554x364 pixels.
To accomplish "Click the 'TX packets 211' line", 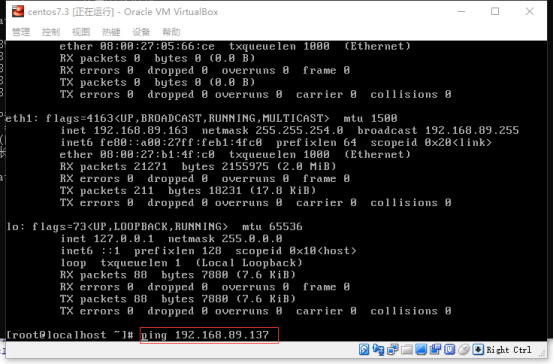I will [188, 190].
